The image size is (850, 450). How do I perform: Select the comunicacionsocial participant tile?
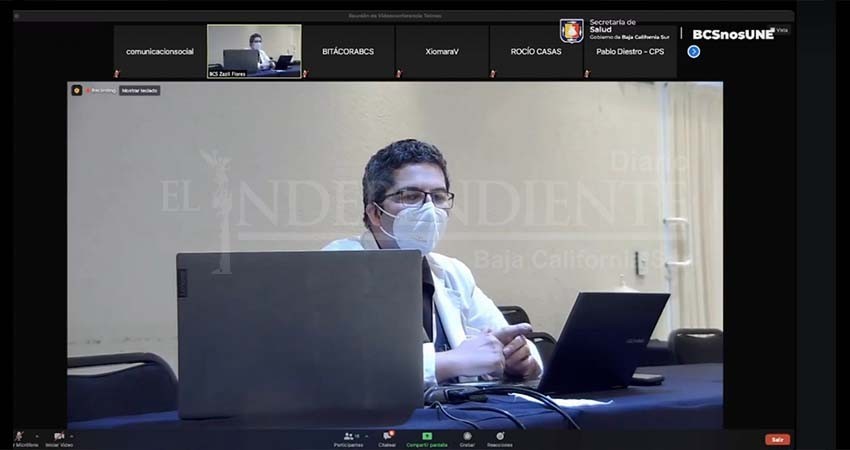pos(159,51)
